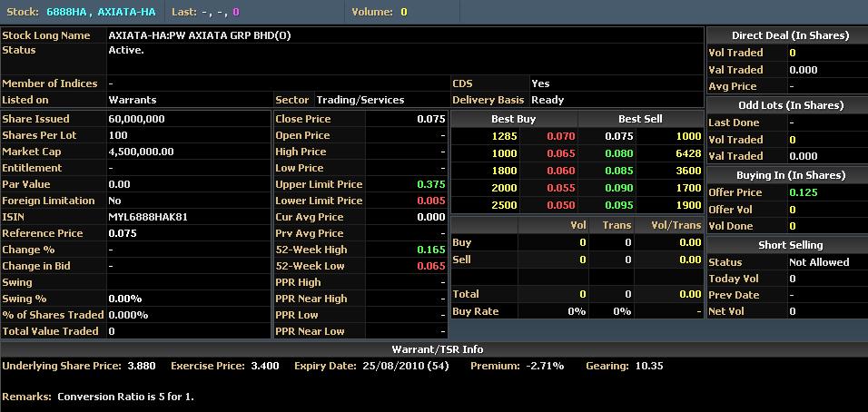868x412 pixels.
Task: Click the stock code 6888HA, AXIATA-HA
Action: 101,12
